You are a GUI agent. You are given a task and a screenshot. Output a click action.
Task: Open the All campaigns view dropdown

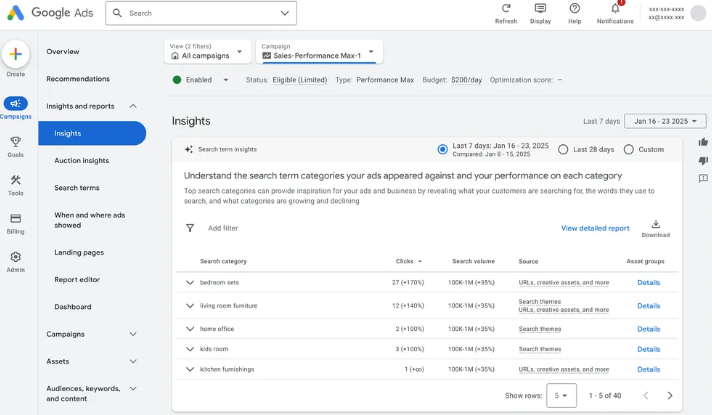point(207,52)
